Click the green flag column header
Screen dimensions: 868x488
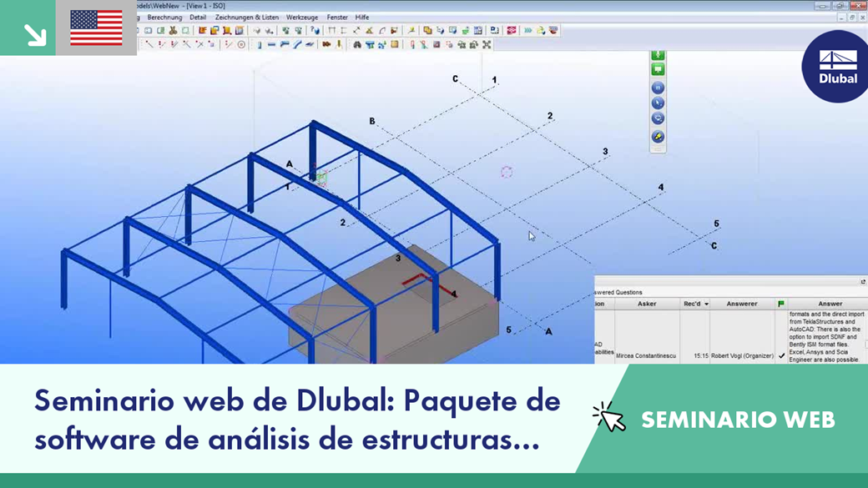(781, 304)
